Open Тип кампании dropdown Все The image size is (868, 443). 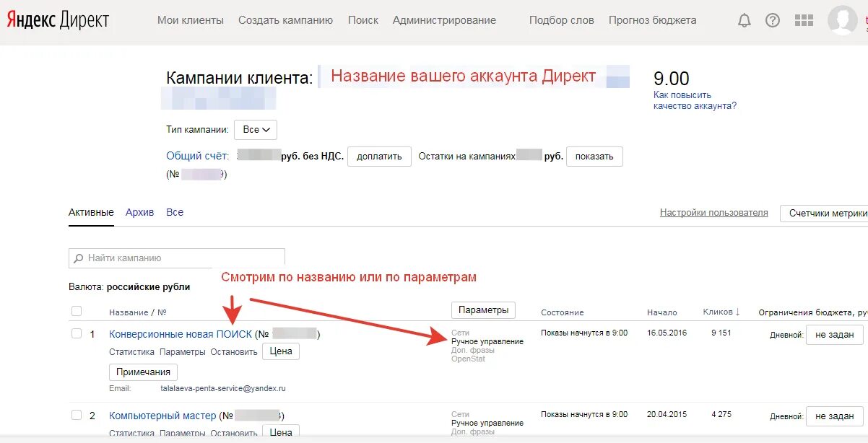(x=256, y=130)
